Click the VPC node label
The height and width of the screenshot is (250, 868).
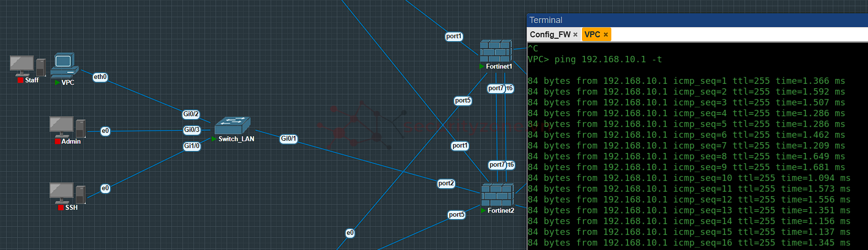click(x=68, y=83)
